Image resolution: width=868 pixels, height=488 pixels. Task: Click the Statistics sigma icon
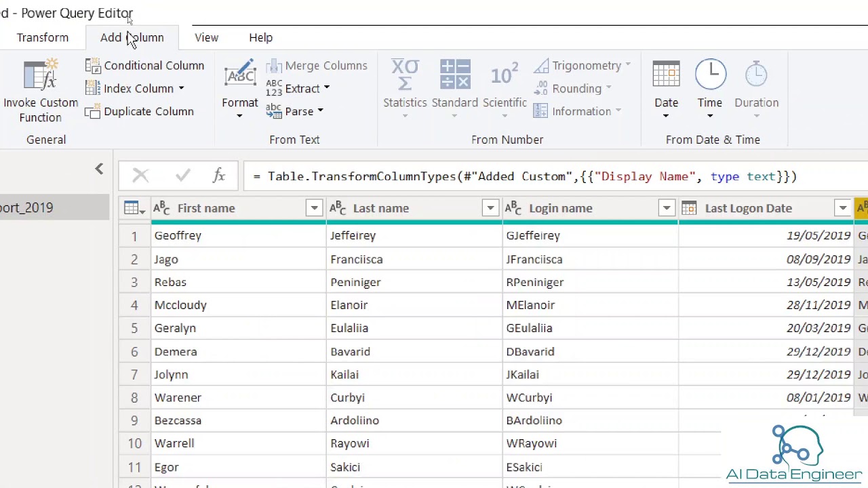coord(405,75)
